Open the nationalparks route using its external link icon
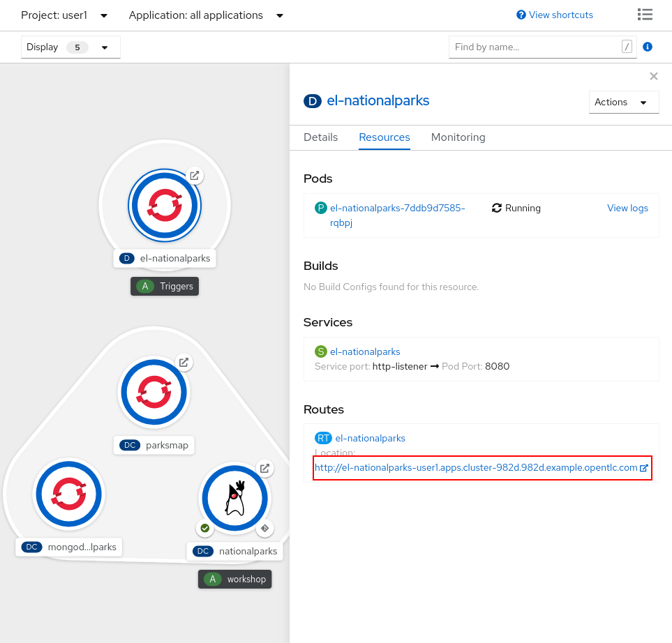Viewport: 672px width, 643px height. (264, 469)
